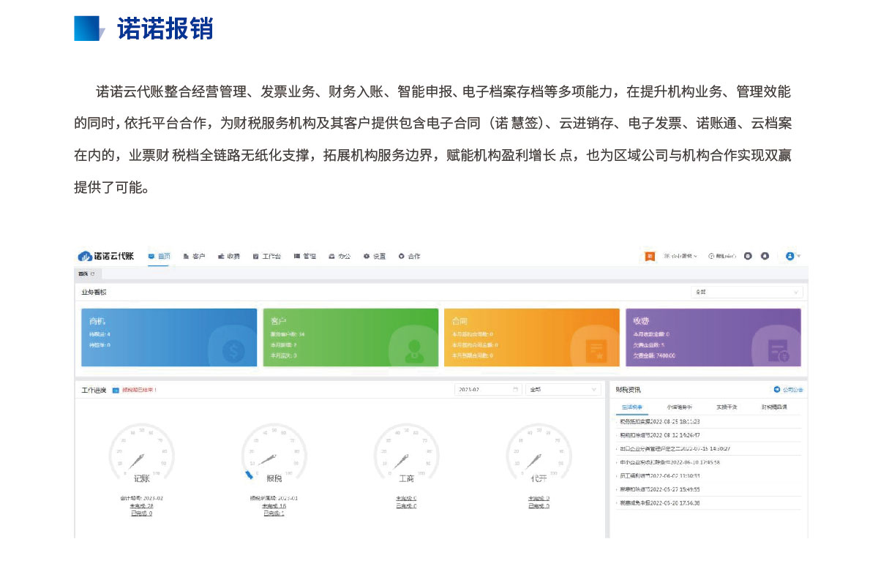Open 未完成 16 link under 报税
Viewport: 870px width, 588px height.
[x=274, y=506]
